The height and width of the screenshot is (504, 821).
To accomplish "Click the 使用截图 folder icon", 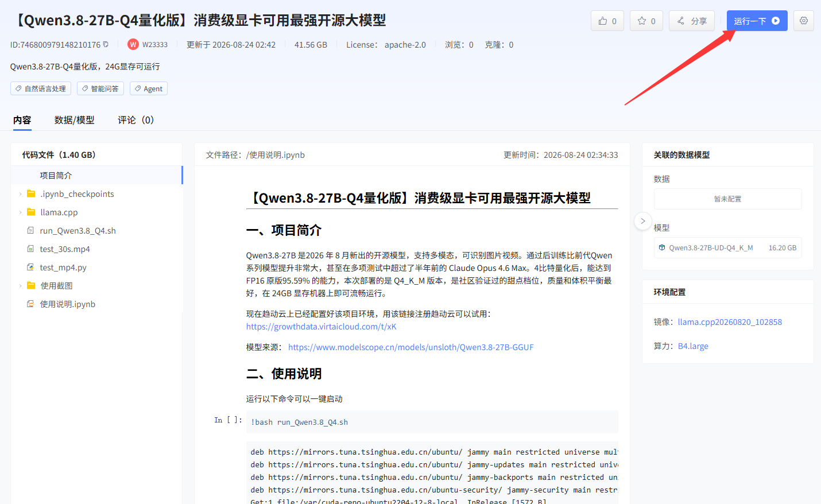I will pos(31,286).
